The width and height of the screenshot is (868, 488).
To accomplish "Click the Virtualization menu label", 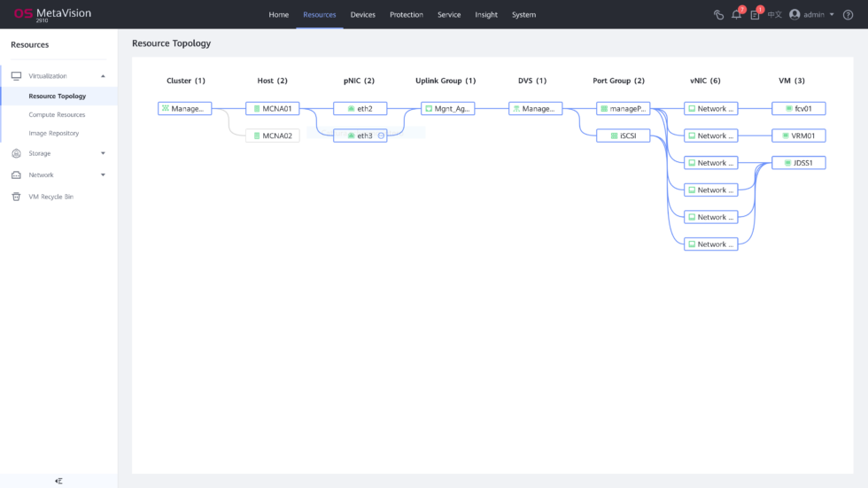I will click(48, 76).
